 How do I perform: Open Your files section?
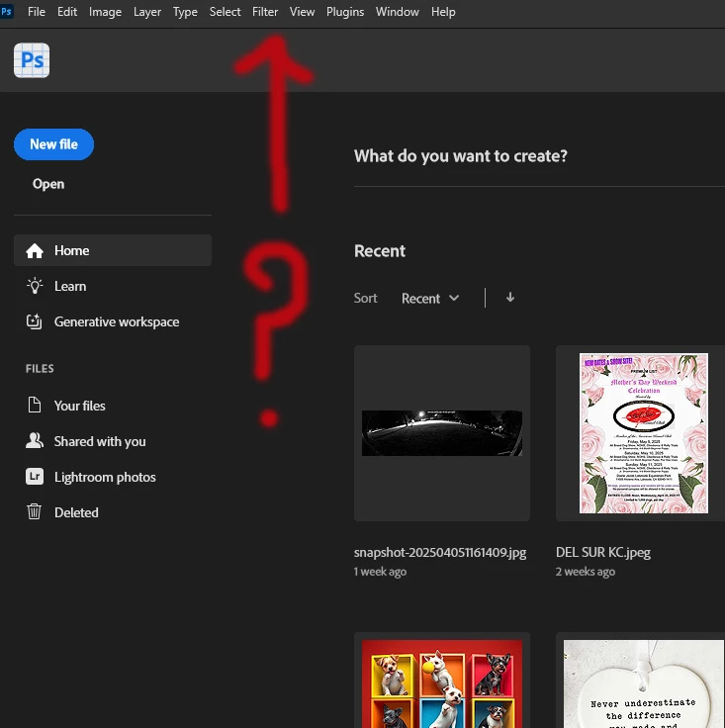[x=80, y=406]
